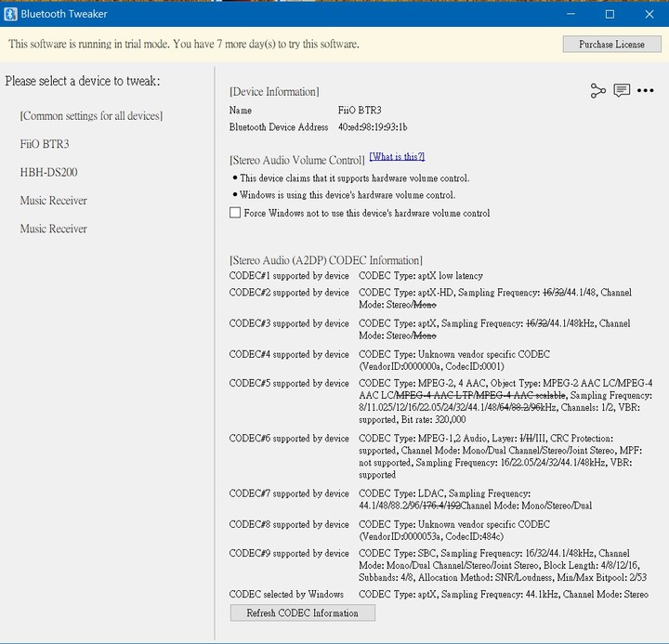Click CODEC#7 supported by device label
The height and width of the screenshot is (644, 669).
coord(289,493)
